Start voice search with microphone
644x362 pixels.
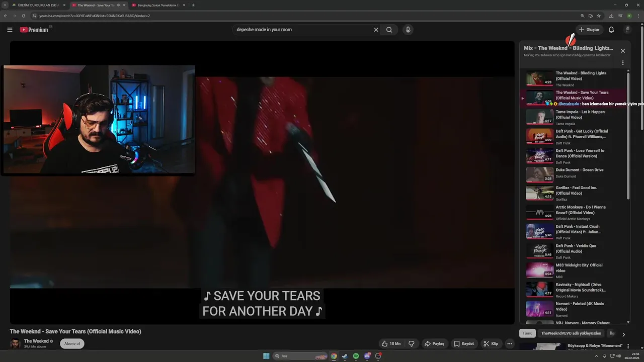coord(408,30)
